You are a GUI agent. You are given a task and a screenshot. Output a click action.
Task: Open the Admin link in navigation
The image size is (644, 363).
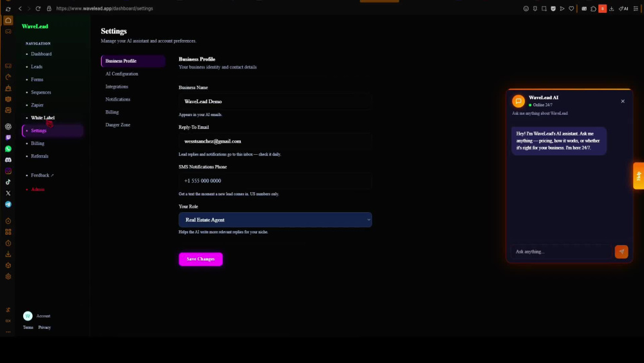point(37,190)
